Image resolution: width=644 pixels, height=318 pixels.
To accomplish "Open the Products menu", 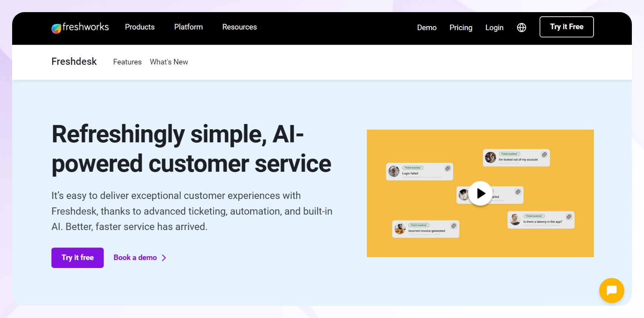I will [x=140, y=27].
